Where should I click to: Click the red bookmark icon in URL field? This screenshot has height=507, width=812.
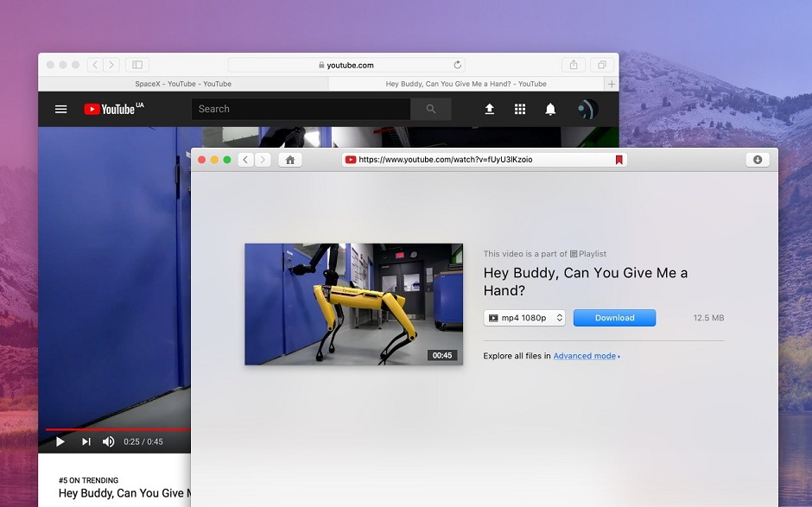pos(619,160)
